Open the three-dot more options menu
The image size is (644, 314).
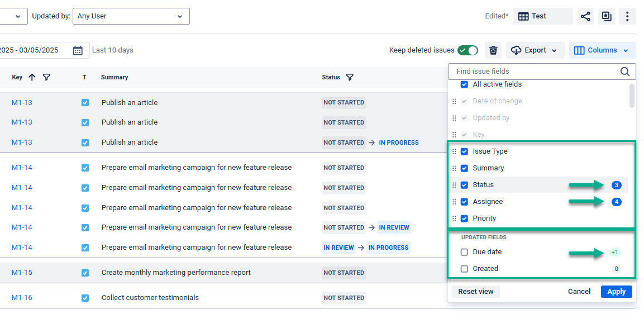[627, 16]
